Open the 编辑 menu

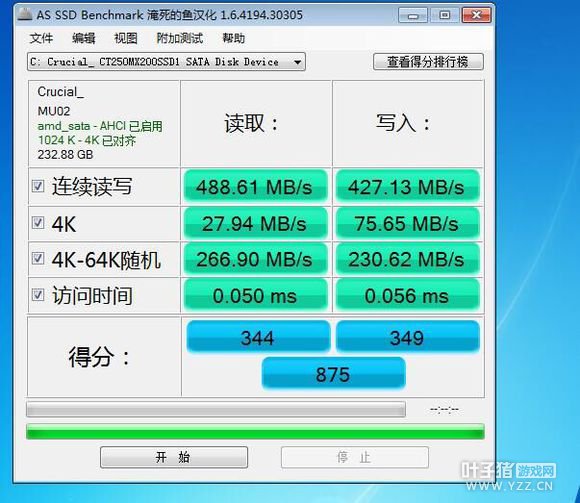(84, 38)
